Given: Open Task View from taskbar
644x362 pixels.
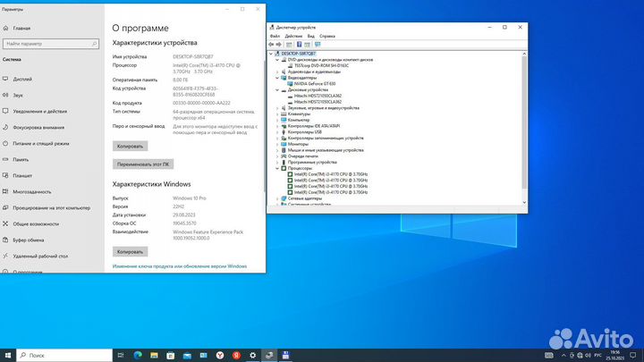Looking at the screenshot, I should pyautogui.click(x=121, y=356).
